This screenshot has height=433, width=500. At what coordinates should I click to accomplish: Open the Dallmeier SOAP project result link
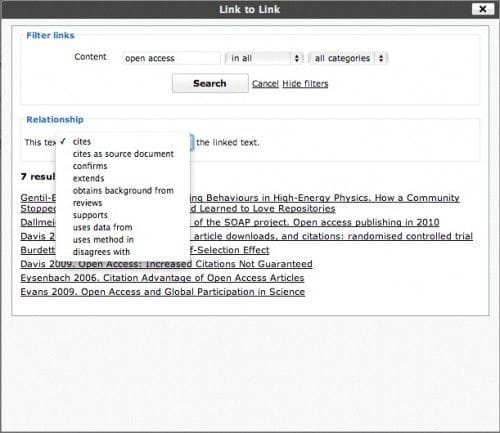click(x=316, y=222)
